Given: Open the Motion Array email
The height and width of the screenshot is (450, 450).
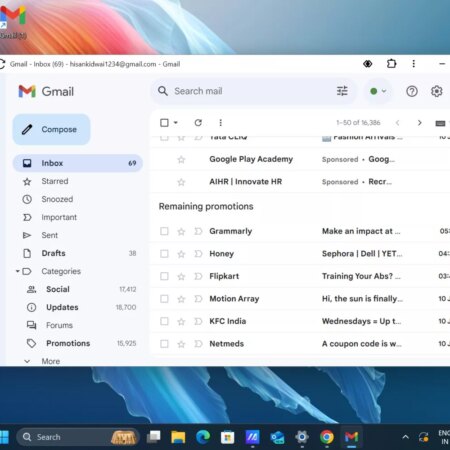Looking at the screenshot, I should 300,299.
